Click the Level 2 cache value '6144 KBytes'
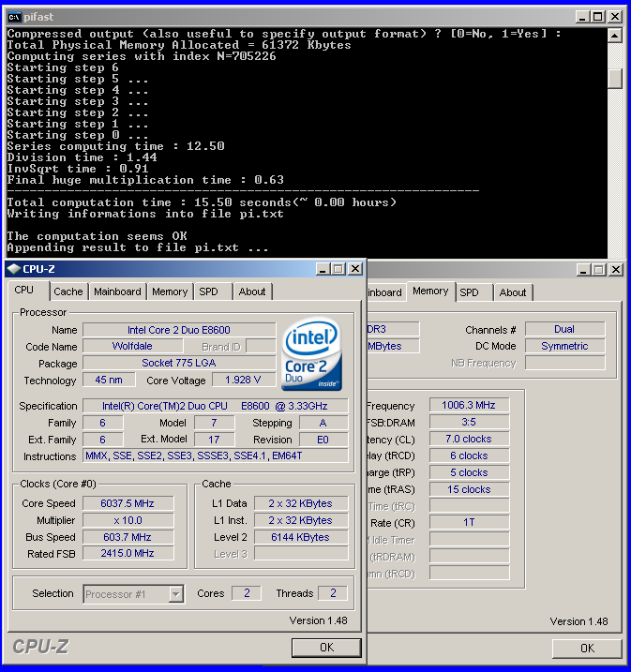 coord(300,537)
